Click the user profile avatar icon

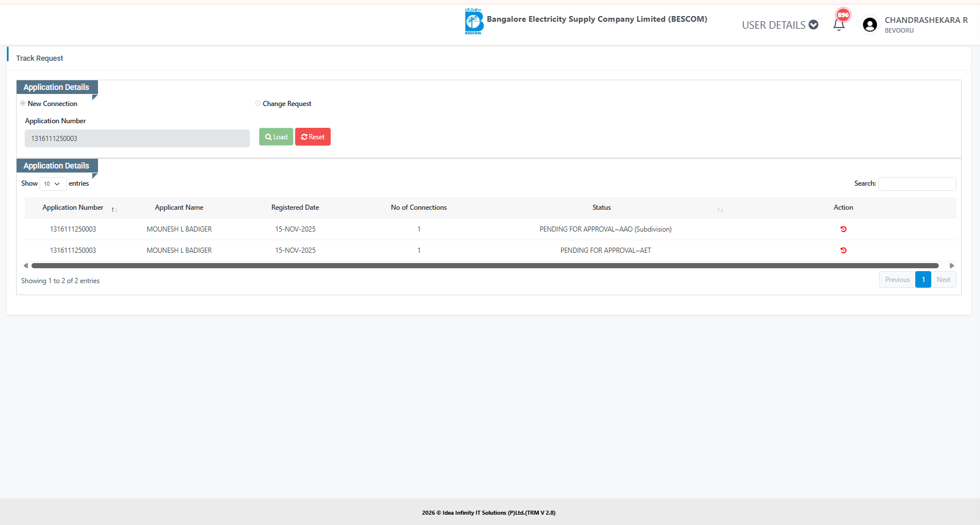[x=870, y=25]
